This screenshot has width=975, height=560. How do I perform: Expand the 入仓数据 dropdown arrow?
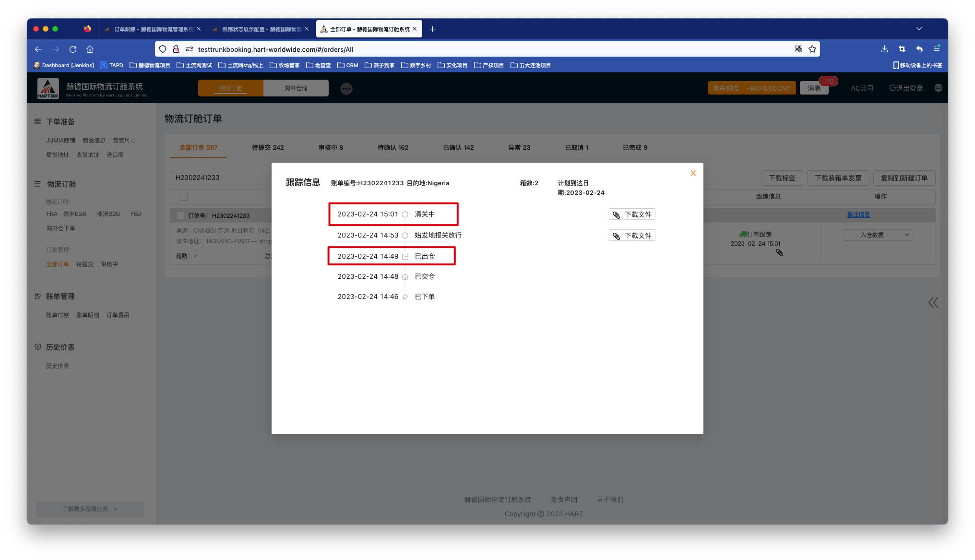click(x=906, y=235)
